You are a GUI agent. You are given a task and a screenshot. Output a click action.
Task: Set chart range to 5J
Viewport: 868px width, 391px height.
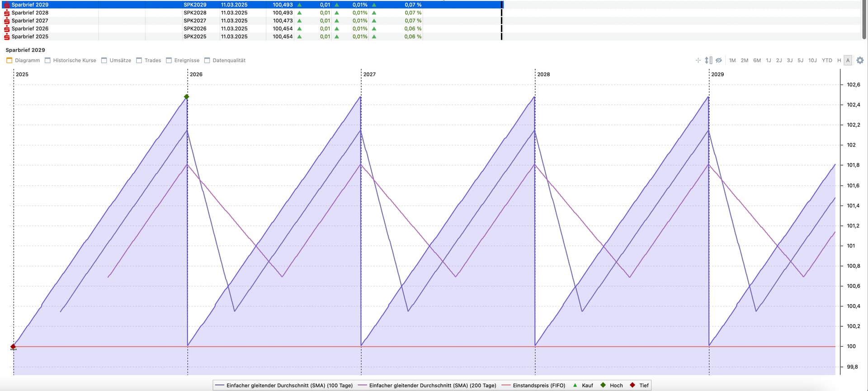[x=801, y=61]
